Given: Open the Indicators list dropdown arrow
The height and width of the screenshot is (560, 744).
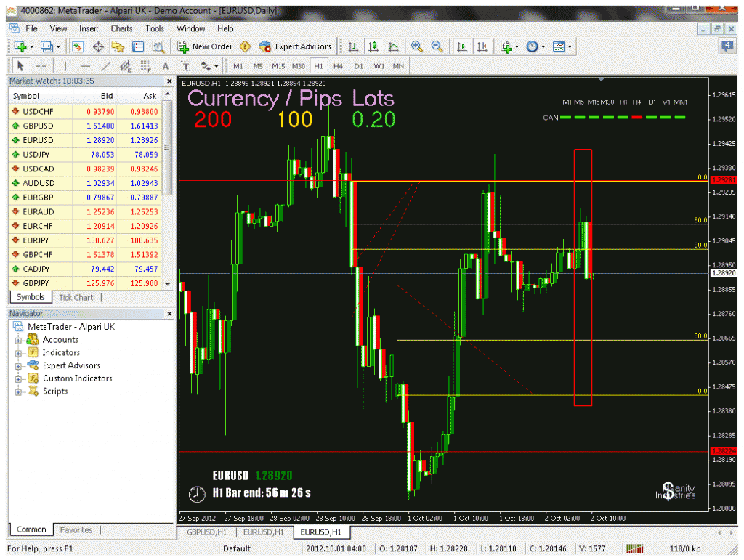Looking at the screenshot, I should point(517,47).
